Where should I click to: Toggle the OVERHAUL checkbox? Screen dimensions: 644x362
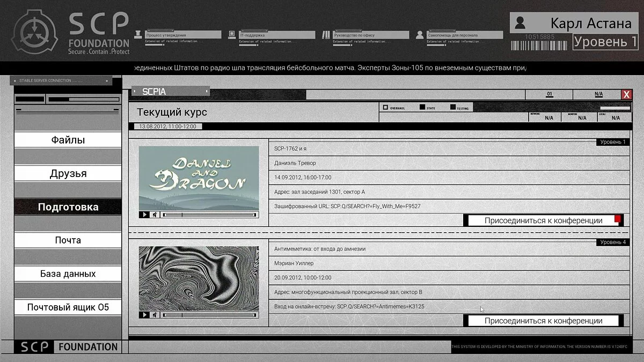(385, 107)
